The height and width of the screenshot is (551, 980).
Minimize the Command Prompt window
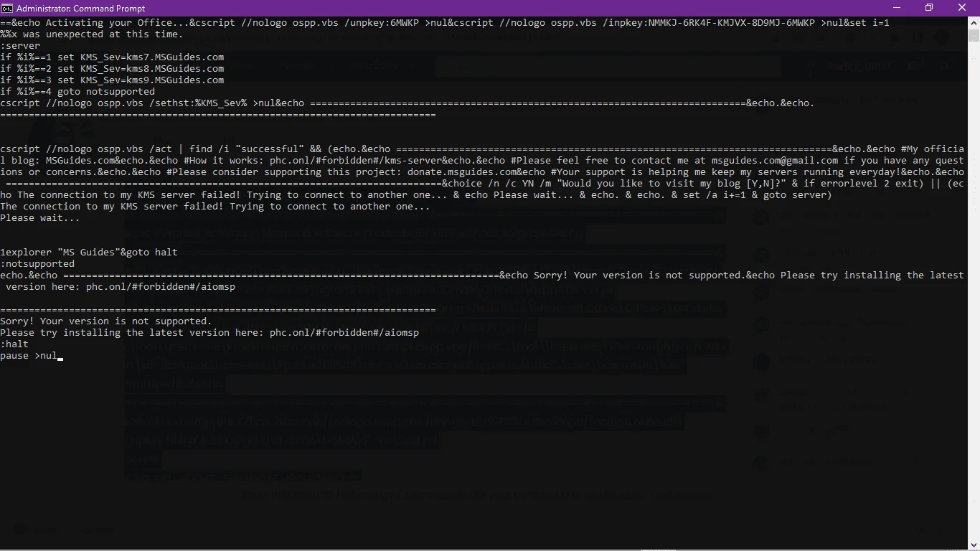(895, 8)
